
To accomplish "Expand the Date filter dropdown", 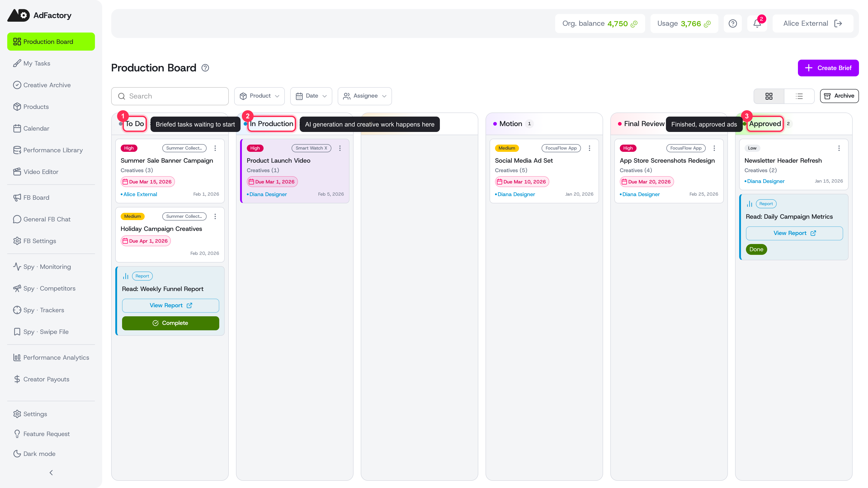I will [x=311, y=96].
